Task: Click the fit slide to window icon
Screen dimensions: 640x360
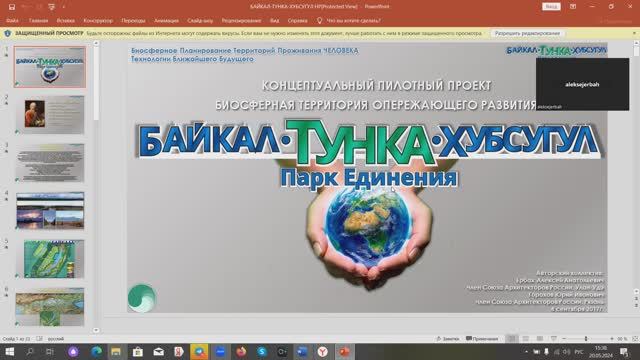Action: pyautogui.click(x=635, y=339)
